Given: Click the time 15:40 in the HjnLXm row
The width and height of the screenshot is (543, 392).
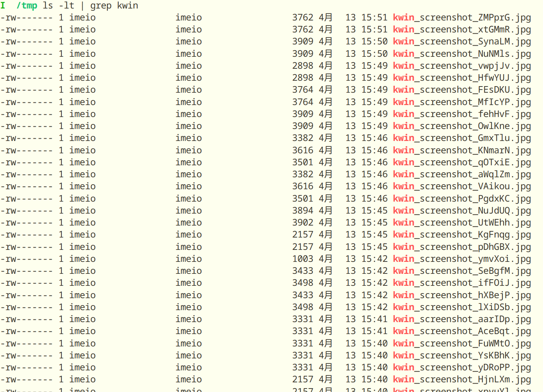Looking at the screenshot, I should [x=374, y=380].
